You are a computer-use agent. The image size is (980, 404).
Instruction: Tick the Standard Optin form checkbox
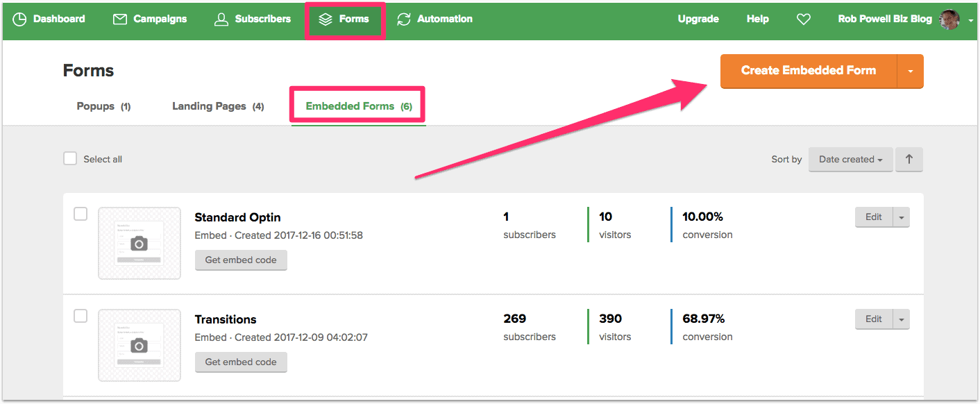pyautogui.click(x=81, y=214)
